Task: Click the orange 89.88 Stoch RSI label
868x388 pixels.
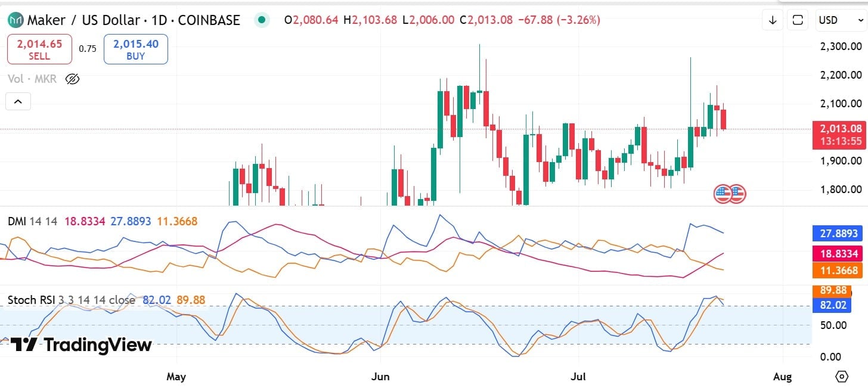Action: (833, 291)
